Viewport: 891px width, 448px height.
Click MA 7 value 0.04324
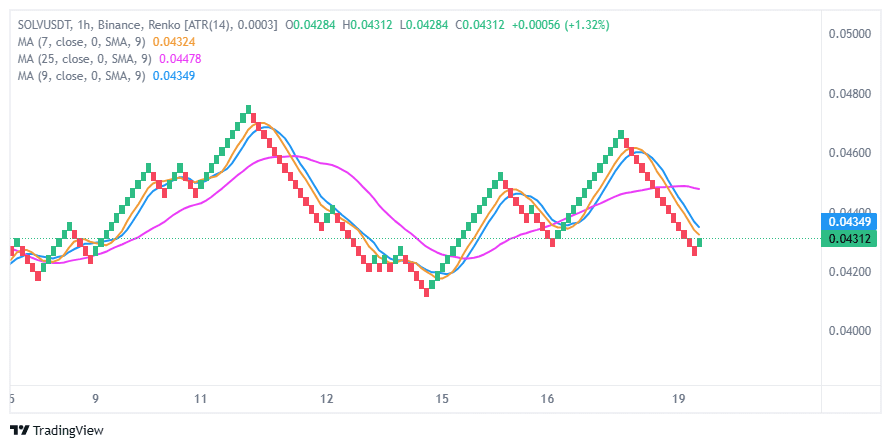click(174, 42)
